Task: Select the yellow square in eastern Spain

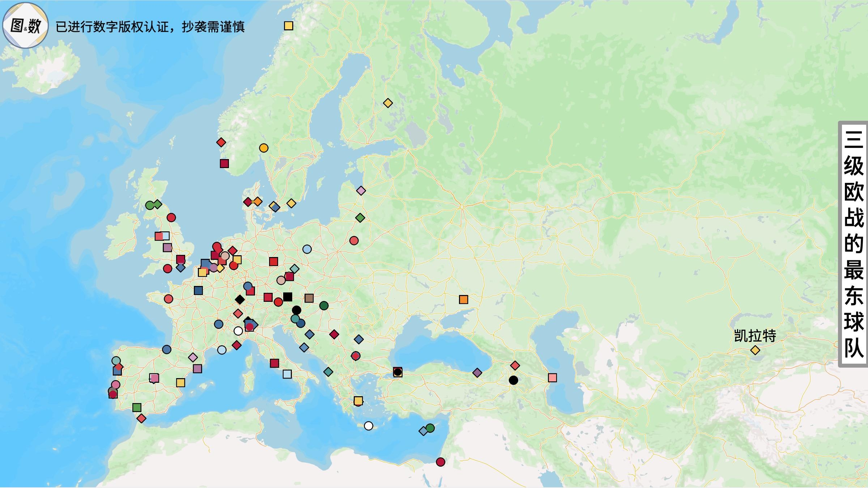Action: [x=180, y=382]
